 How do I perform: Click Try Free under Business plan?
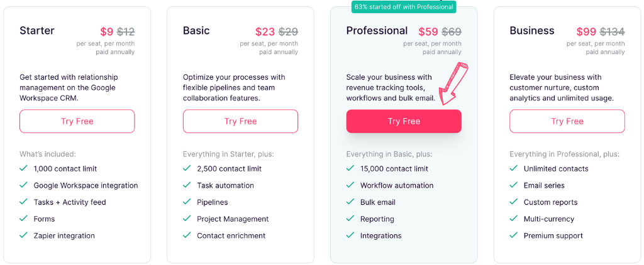tap(567, 121)
